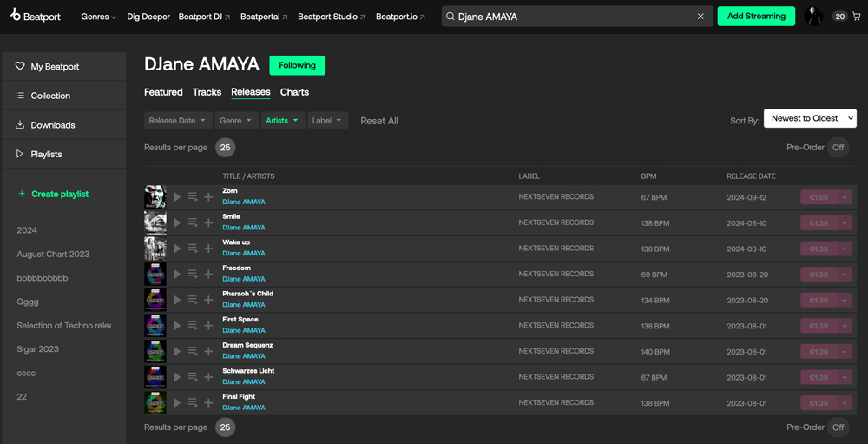The width and height of the screenshot is (868, 444).
Task: Open Beatport Studio link
Action: tap(332, 17)
